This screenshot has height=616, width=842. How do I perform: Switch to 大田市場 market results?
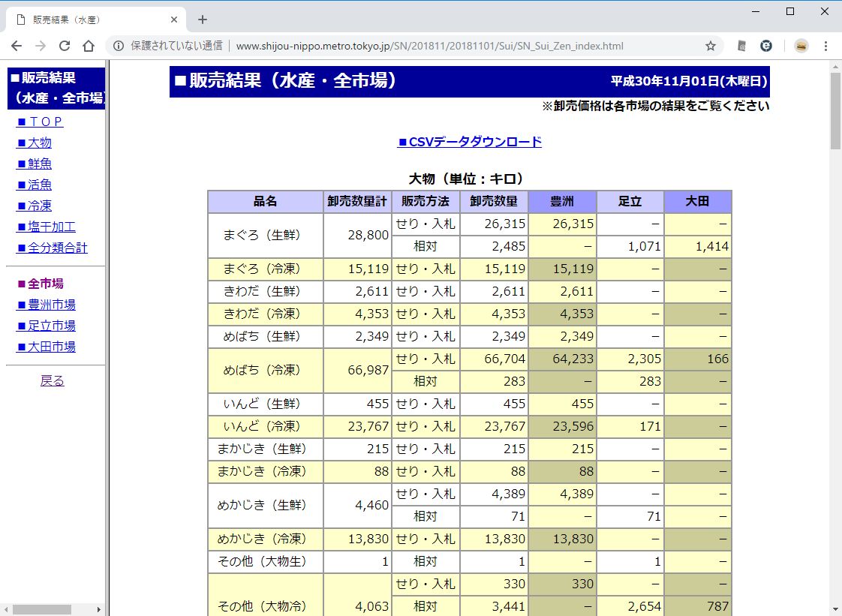pyautogui.click(x=46, y=347)
